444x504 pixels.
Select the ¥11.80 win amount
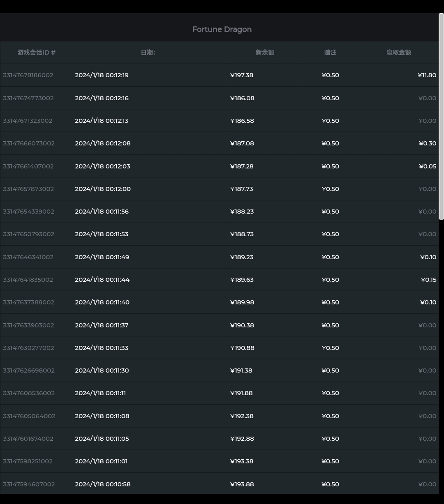[427, 75]
